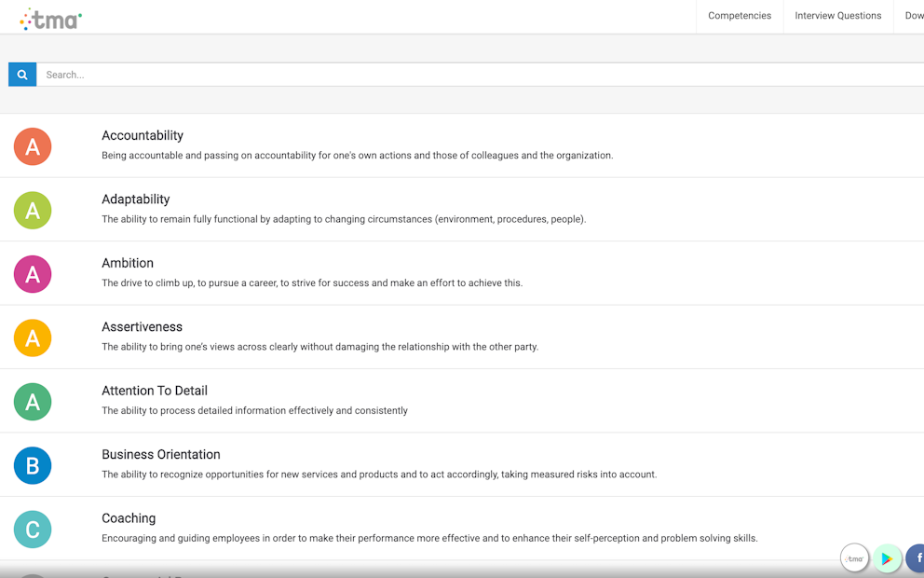The height and width of the screenshot is (578, 924).
Task: Focus the Search input field
Action: [x=466, y=75]
